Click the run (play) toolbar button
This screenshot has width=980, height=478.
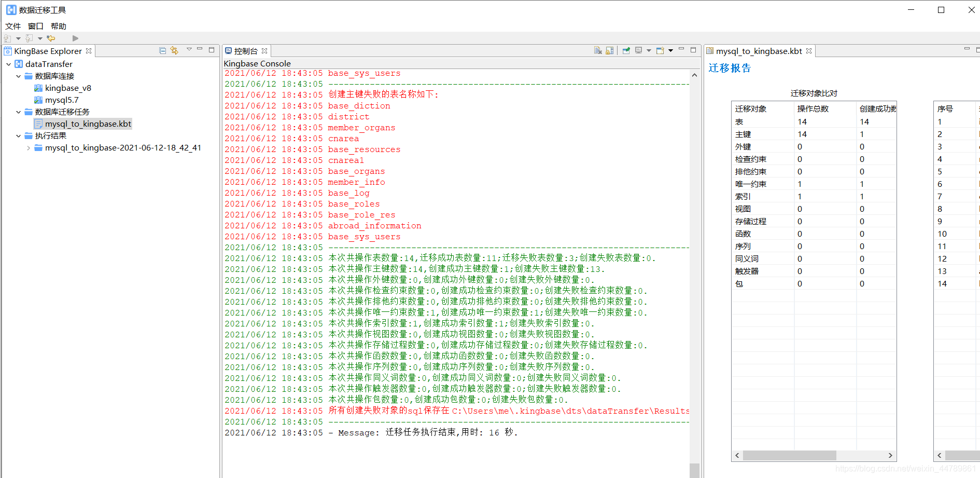(x=75, y=38)
